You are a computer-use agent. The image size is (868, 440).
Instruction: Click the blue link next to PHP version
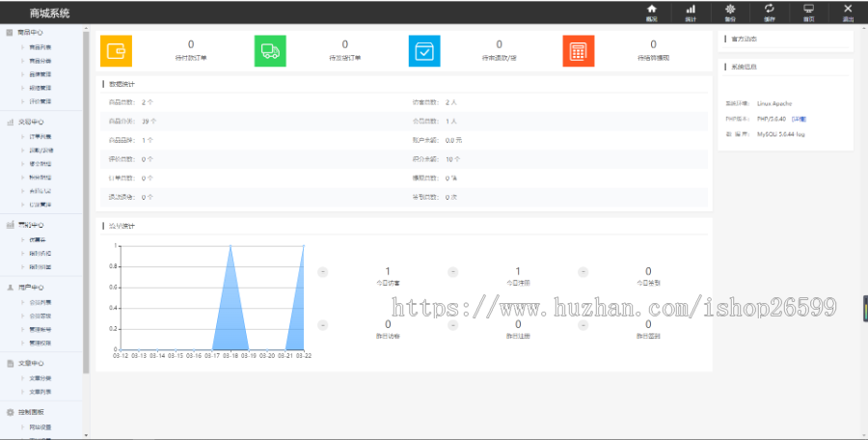click(800, 118)
